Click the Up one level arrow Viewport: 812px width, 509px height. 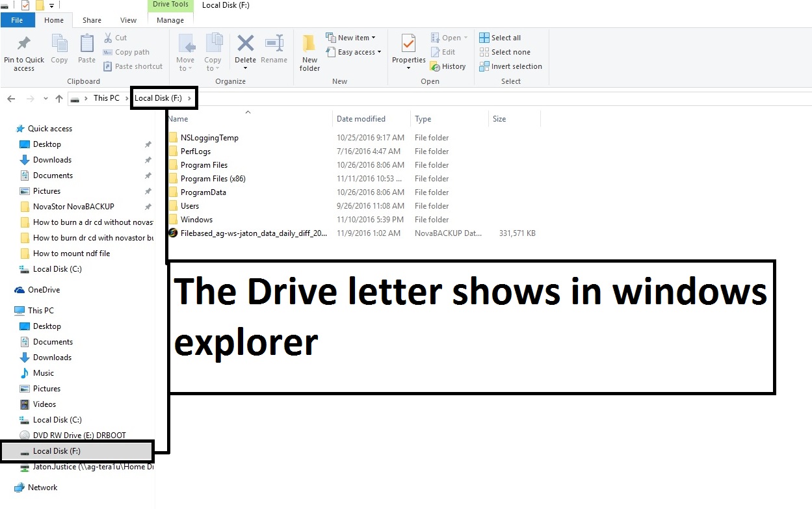click(x=59, y=98)
